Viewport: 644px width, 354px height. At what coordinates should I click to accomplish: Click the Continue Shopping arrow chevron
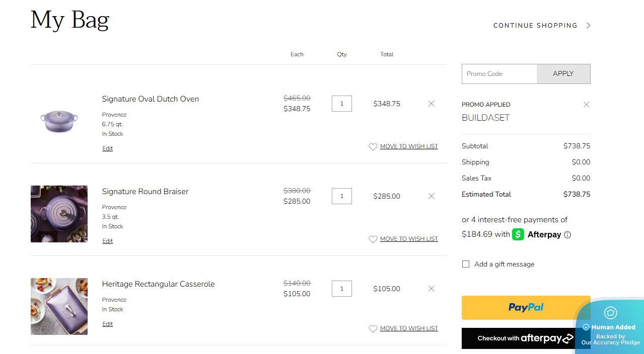pyautogui.click(x=589, y=26)
